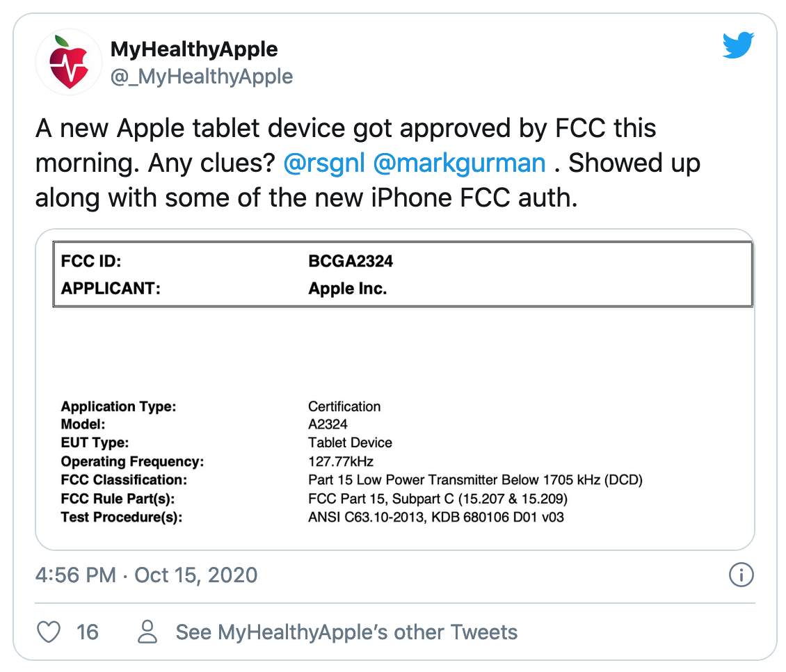Click the @_MyHealthyApple handle

click(202, 77)
